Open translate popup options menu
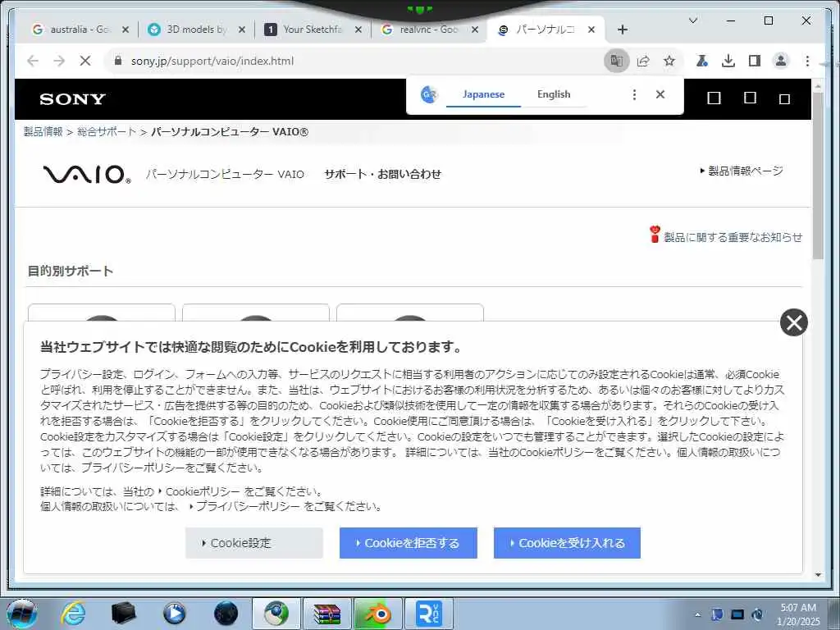This screenshot has width=840, height=630. point(634,95)
